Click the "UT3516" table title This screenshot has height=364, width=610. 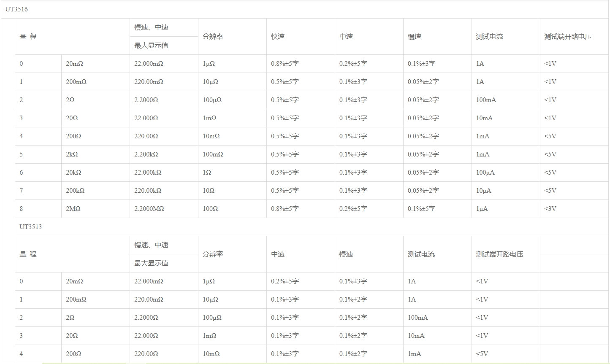click(16, 9)
